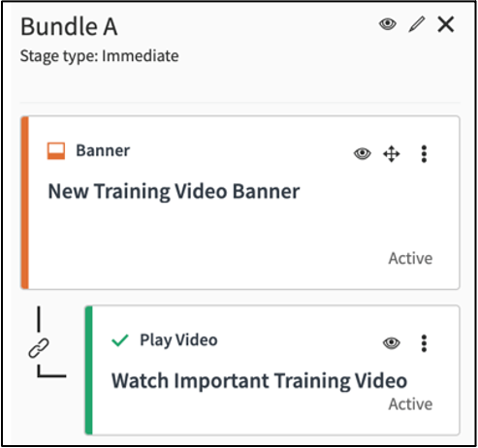This screenshot has height=448, width=478.
Task: Open the Banner card's three-dot menu
Action: click(x=424, y=154)
